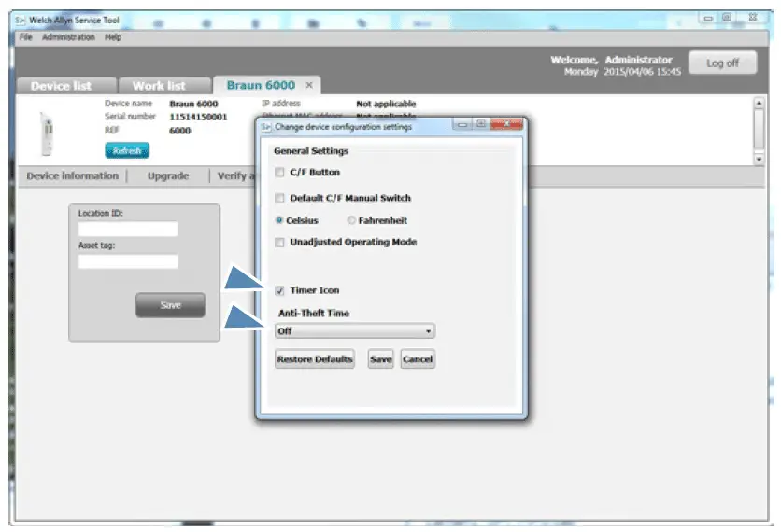
Task: Uncheck the Timer Icon checkbox
Action: coord(279,290)
